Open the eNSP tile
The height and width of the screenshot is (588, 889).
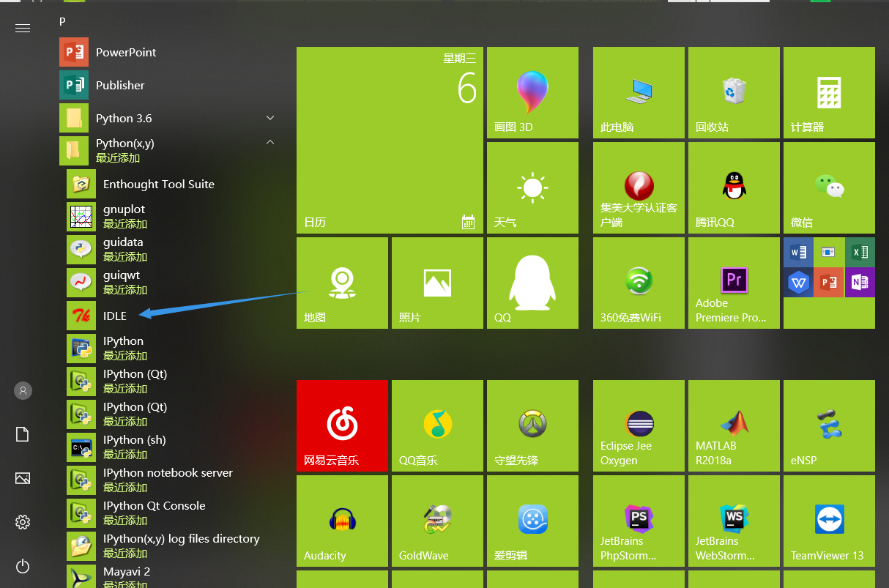[x=829, y=425]
